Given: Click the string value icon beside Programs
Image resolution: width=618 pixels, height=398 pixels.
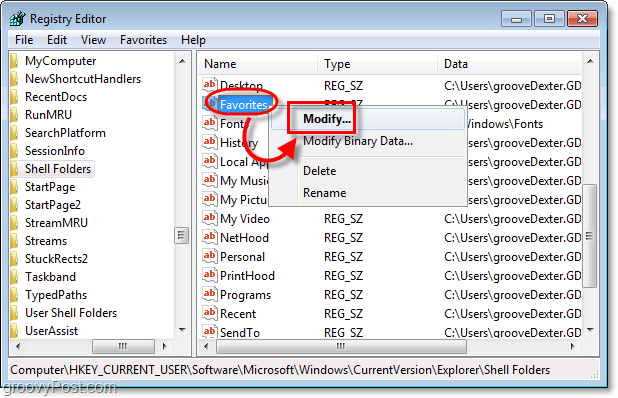Looking at the screenshot, I should [x=210, y=294].
